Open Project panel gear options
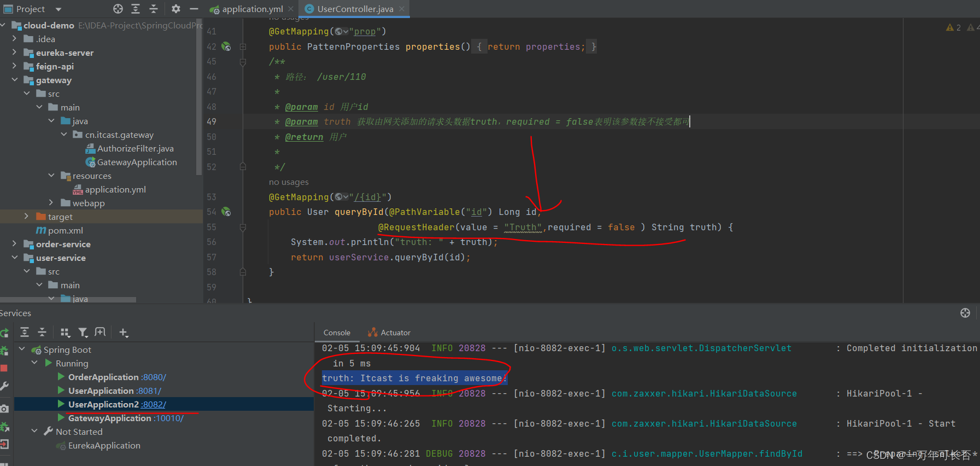980x466 pixels. 175,9
